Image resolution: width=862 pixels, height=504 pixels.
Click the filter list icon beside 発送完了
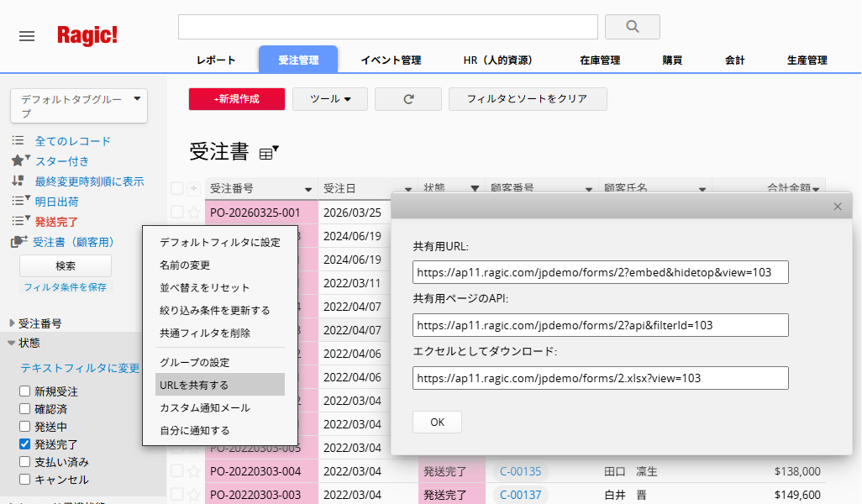pyautogui.click(x=20, y=221)
